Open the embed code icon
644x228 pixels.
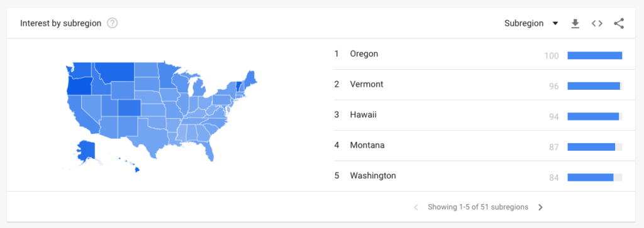pyautogui.click(x=597, y=23)
